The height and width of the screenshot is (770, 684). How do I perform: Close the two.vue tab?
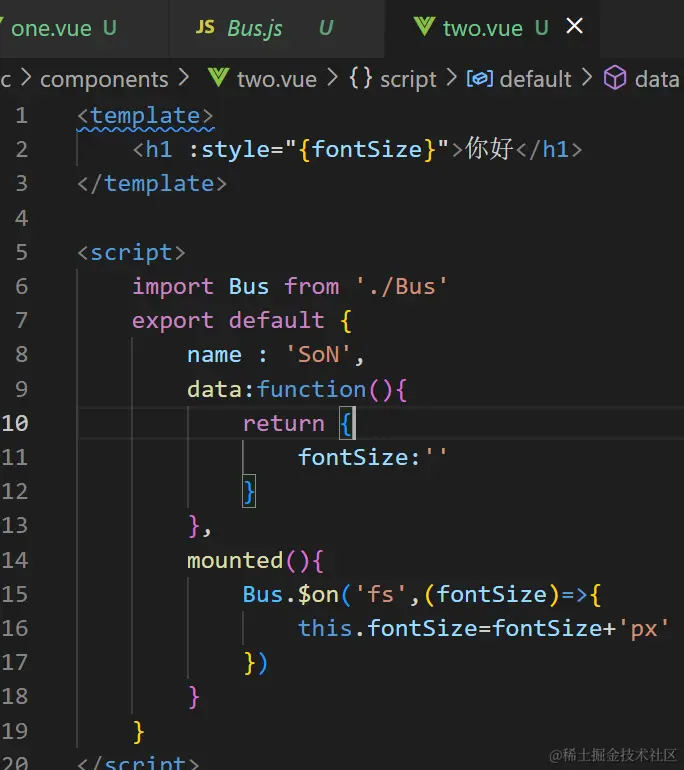pos(574,26)
